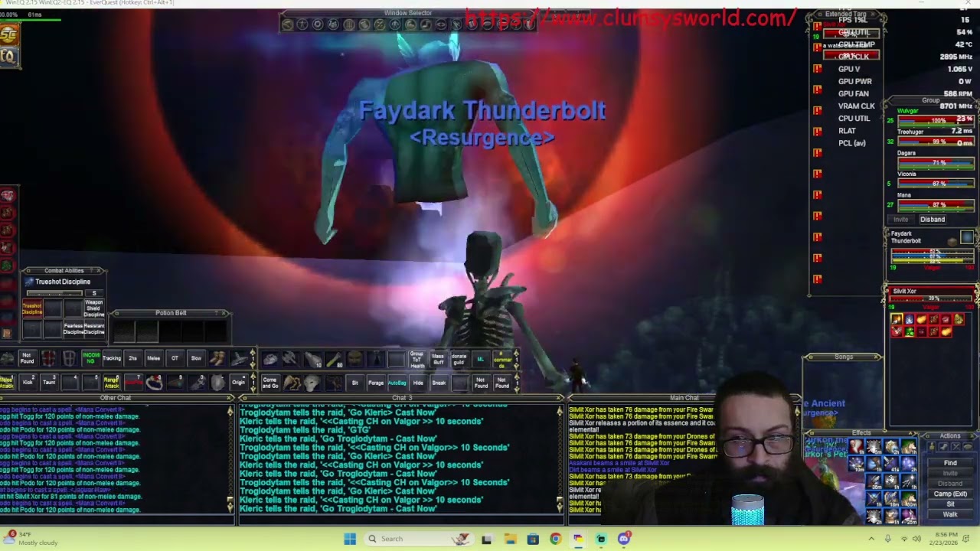980x551 pixels.
Task: Click the Find button in Actions
Action: coord(950,462)
